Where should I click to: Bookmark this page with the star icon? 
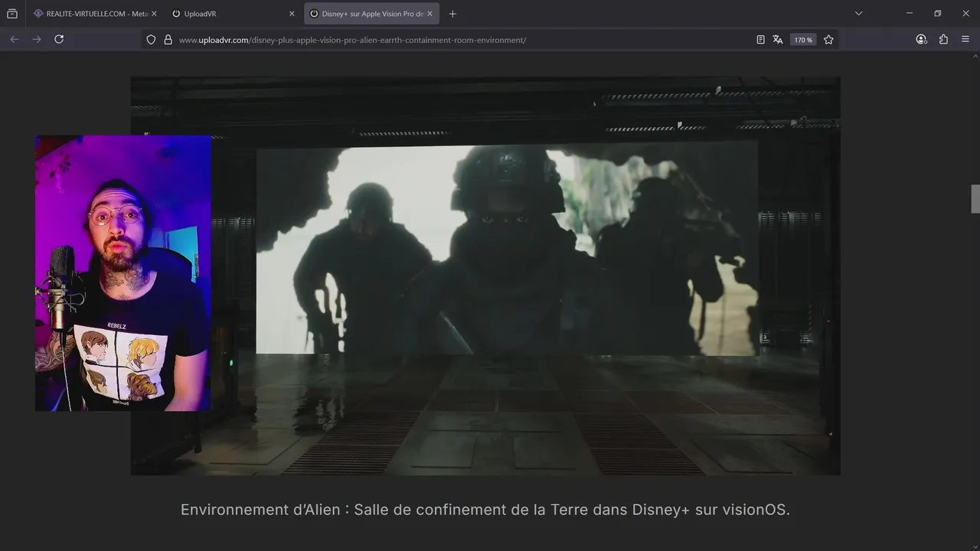tap(828, 40)
